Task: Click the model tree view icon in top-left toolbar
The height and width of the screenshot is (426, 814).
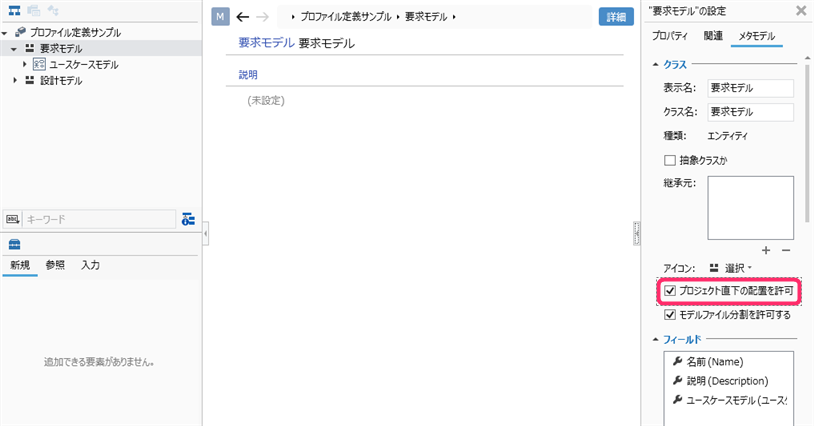Action: tap(15, 11)
